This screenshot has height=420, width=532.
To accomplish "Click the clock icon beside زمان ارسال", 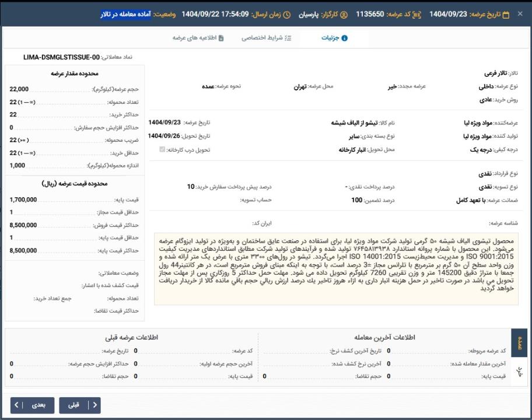I will 287,14.
